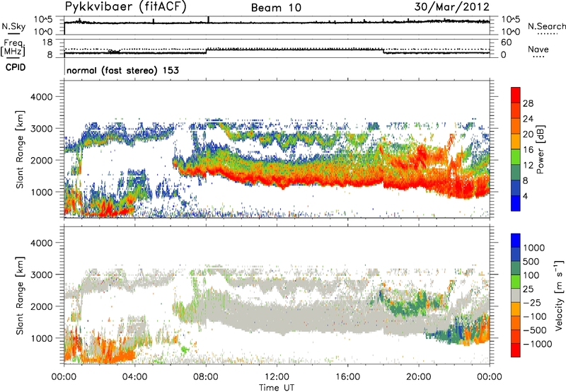
Task: Click the 'Beam 10' label
Action: pos(276,8)
